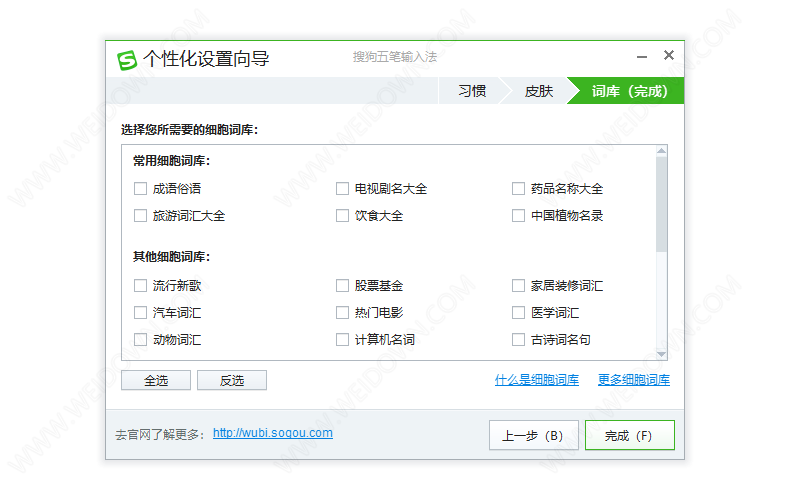Click the 其他细胞词库 heading
Viewport: 790px width, 500px height.
click(171, 257)
